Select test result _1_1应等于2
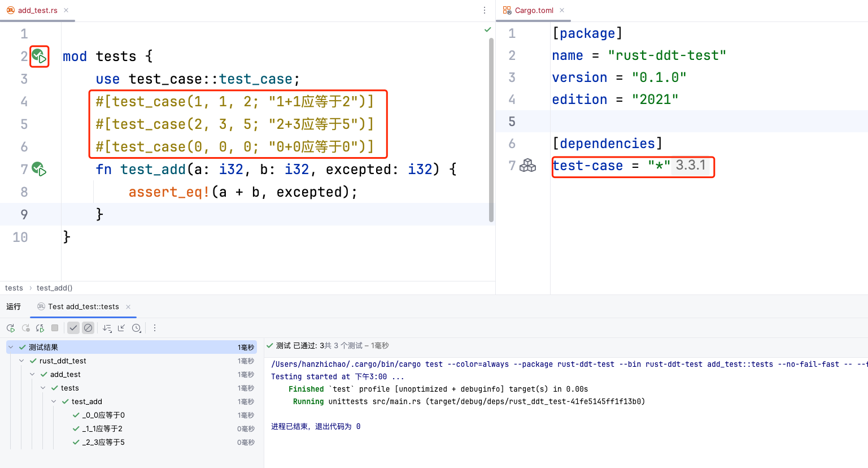This screenshot has height=468, width=868. (102, 428)
